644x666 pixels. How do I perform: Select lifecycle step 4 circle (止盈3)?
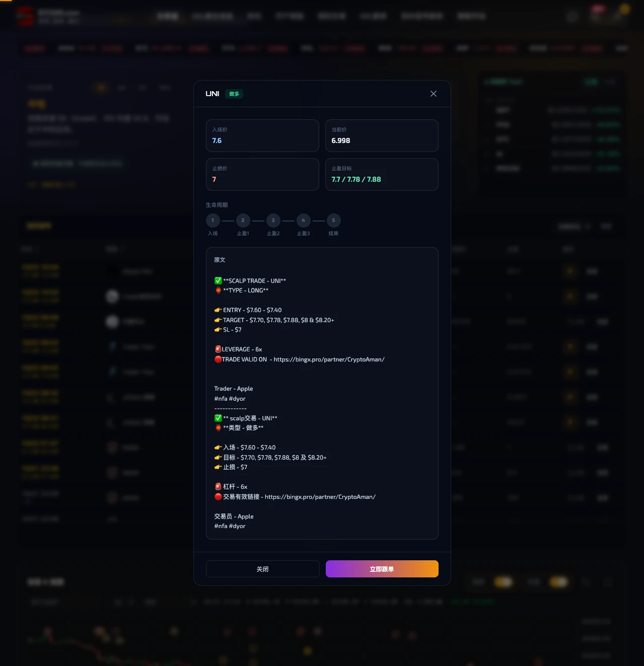304,220
